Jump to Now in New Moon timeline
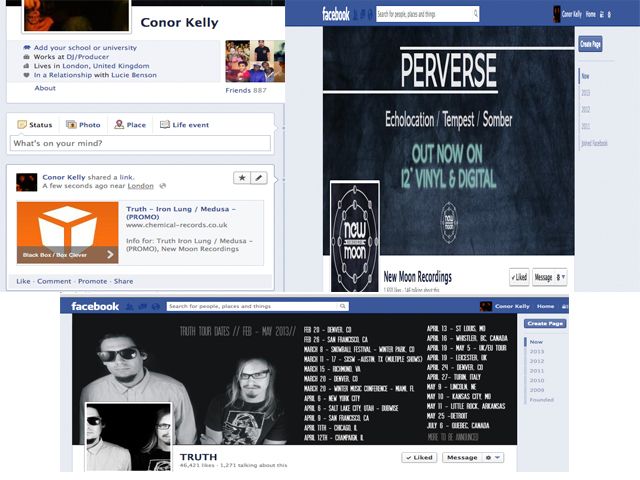Screen dimensions: 640x480 pos(585,76)
